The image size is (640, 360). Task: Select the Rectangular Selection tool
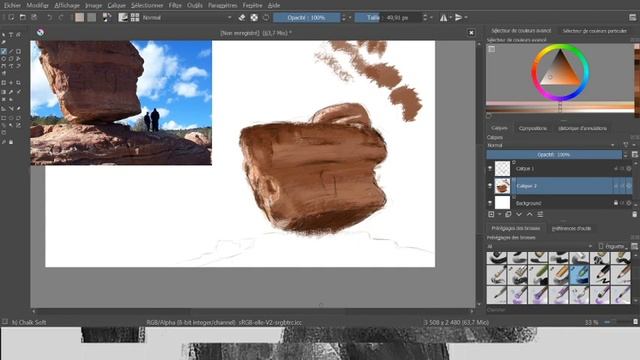[x=4, y=118]
